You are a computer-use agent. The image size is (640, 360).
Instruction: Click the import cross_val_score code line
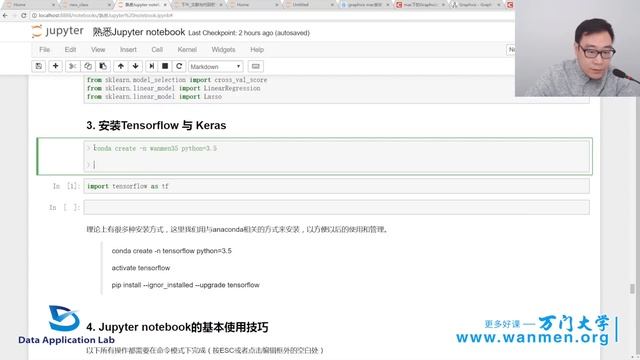tap(177, 80)
